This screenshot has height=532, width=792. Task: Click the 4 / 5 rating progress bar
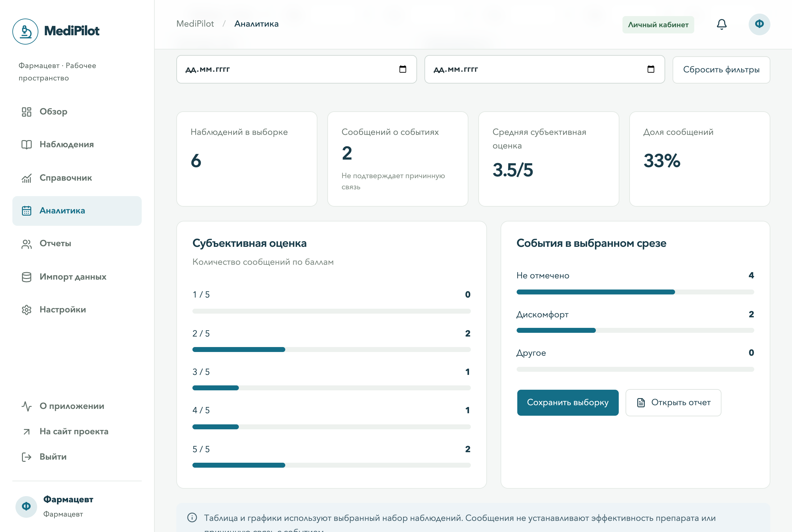point(331,427)
